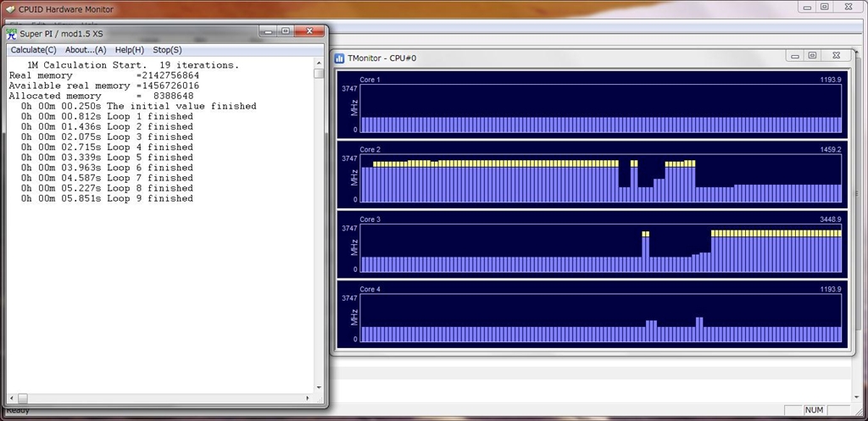Open the Help(H) menu in Super PI

[130, 50]
